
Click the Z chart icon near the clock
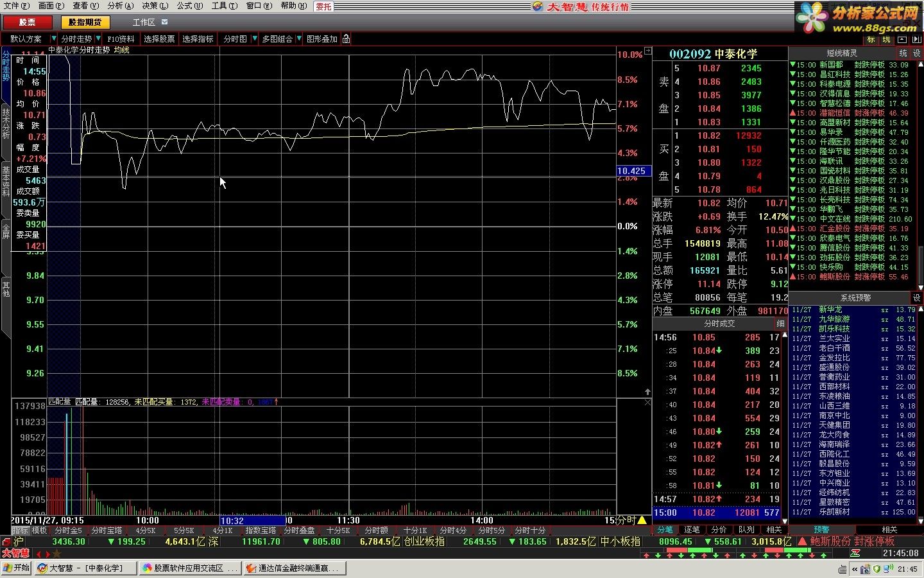855,553
